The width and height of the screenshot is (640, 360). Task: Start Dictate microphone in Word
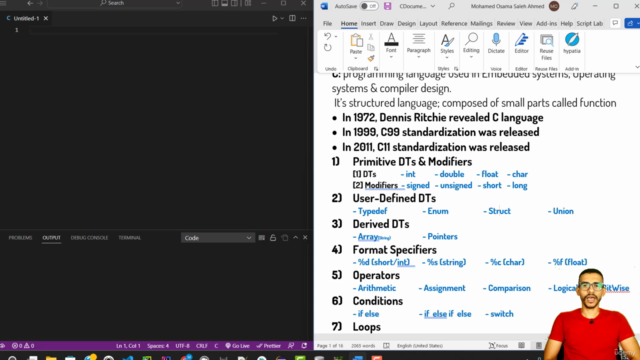(496, 40)
